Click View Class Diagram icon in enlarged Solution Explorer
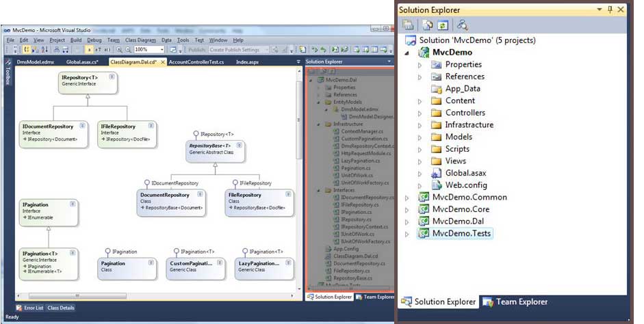The width and height of the screenshot is (644, 324). click(463, 25)
